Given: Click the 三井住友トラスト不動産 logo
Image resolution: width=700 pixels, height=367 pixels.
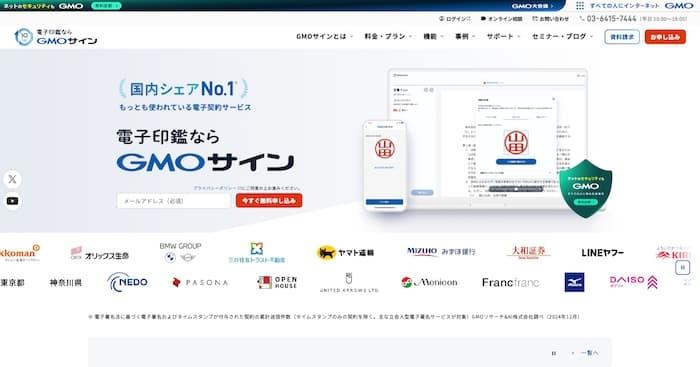Looking at the screenshot, I should (257, 253).
